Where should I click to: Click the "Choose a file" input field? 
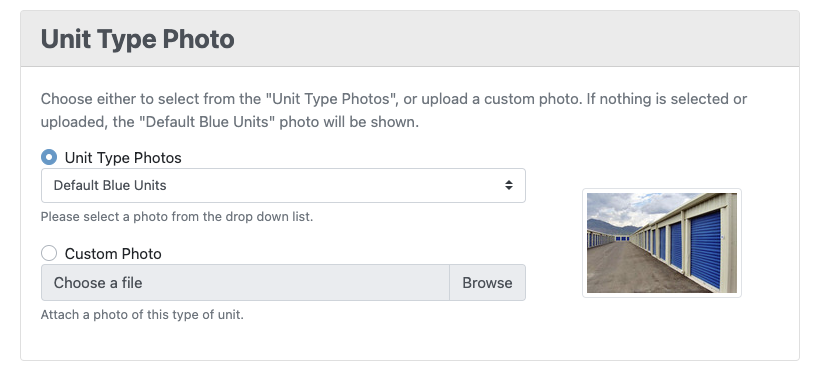click(245, 283)
